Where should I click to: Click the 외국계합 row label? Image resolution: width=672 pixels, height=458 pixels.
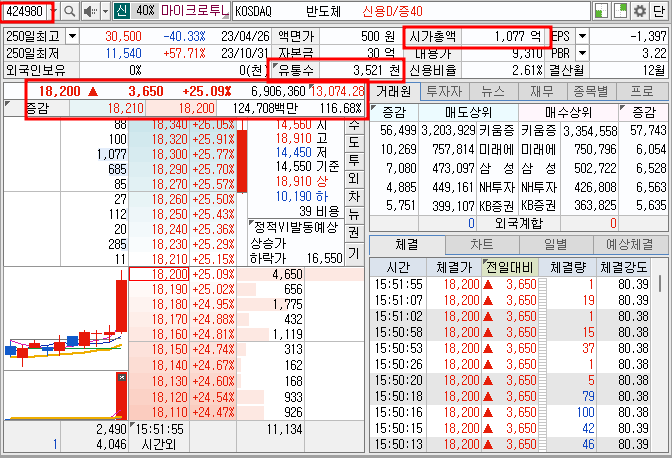click(519, 223)
